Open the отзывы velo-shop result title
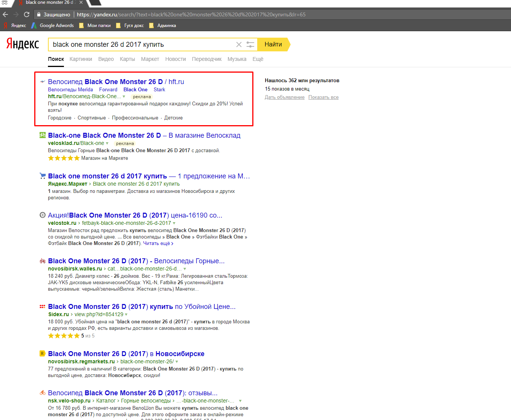 click(133, 393)
